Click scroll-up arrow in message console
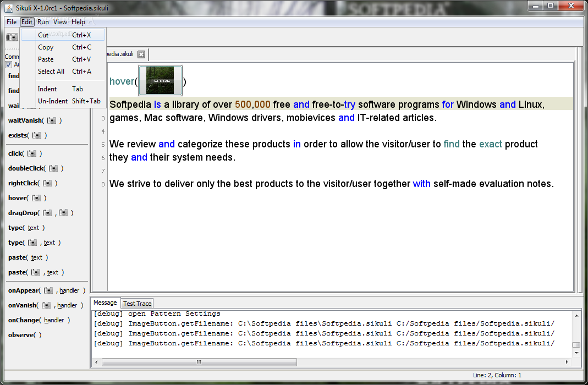 pyautogui.click(x=576, y=316)
